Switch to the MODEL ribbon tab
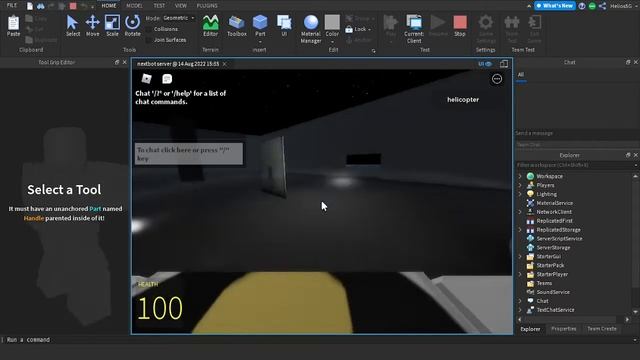The image size is (640, 360). coord(134,6)
